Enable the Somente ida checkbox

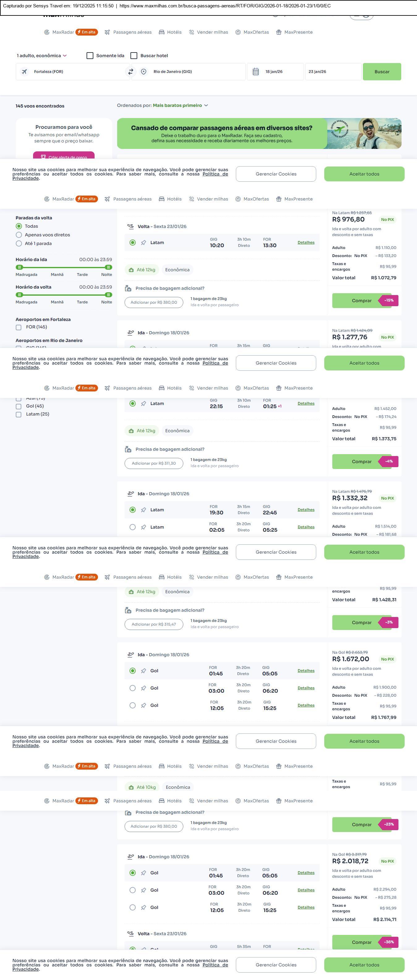coord(90,56)
